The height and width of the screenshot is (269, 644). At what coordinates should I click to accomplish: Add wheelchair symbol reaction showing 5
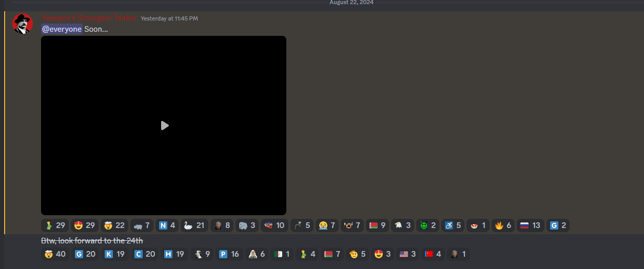[x=453, y=225]
